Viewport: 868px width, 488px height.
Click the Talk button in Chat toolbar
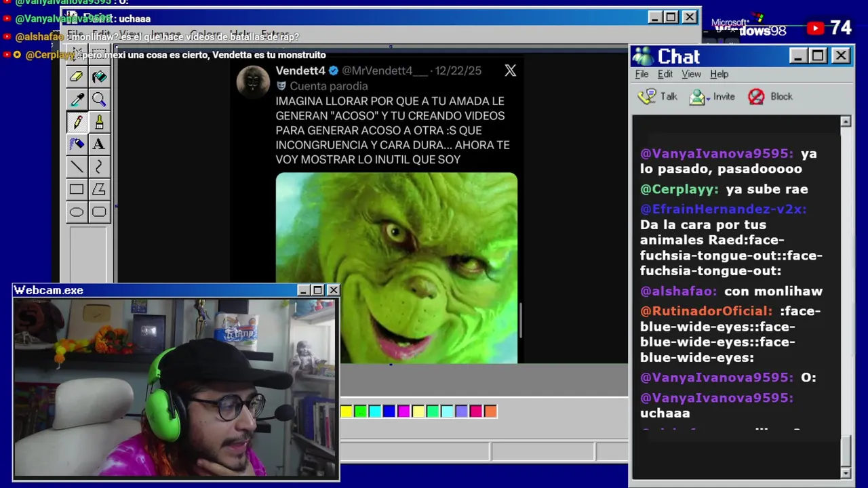point(657,96)
